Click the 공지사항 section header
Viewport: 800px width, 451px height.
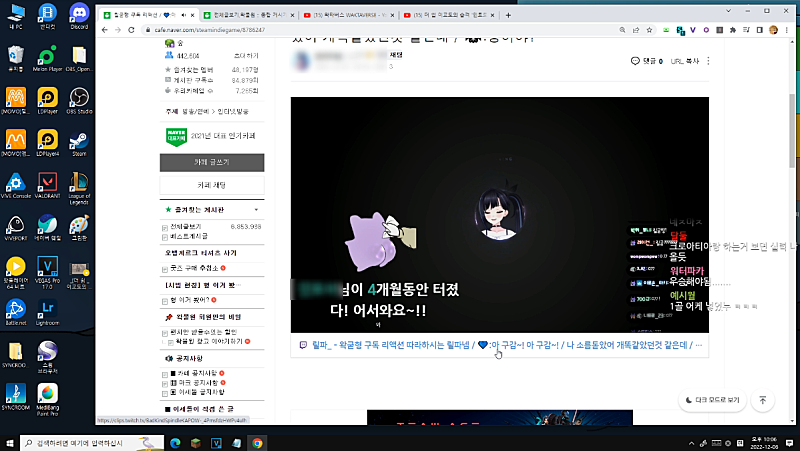click(x=189, y=359)
